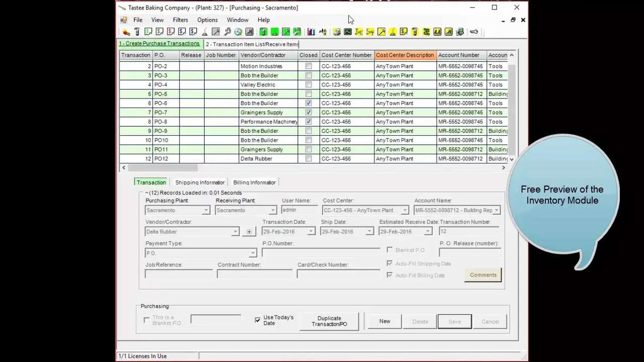Screen dimensions: 644x362
Task: Toggle the Closed checkbox for PO-8
Action: [308, 121]
